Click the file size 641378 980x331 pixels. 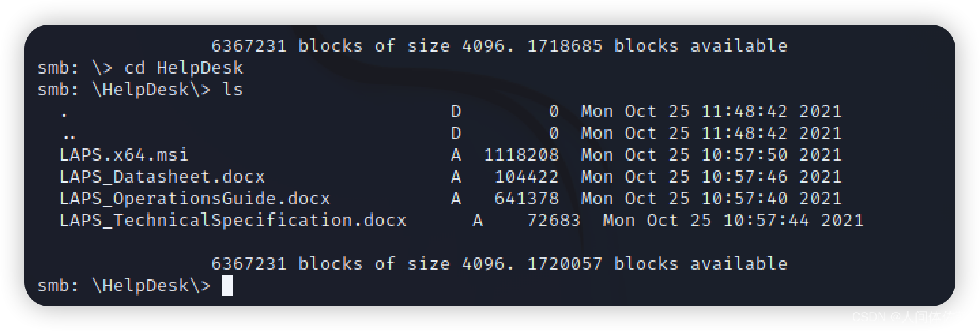(x=527, y=198)
